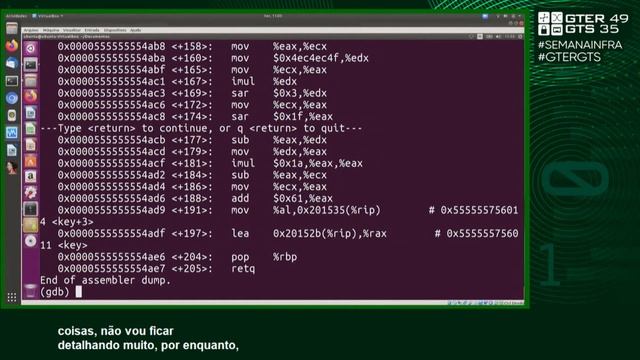Open the Ubuntu dash in guest launcher
This screenshot has height=360, width=640.
(x=31, y=49)
